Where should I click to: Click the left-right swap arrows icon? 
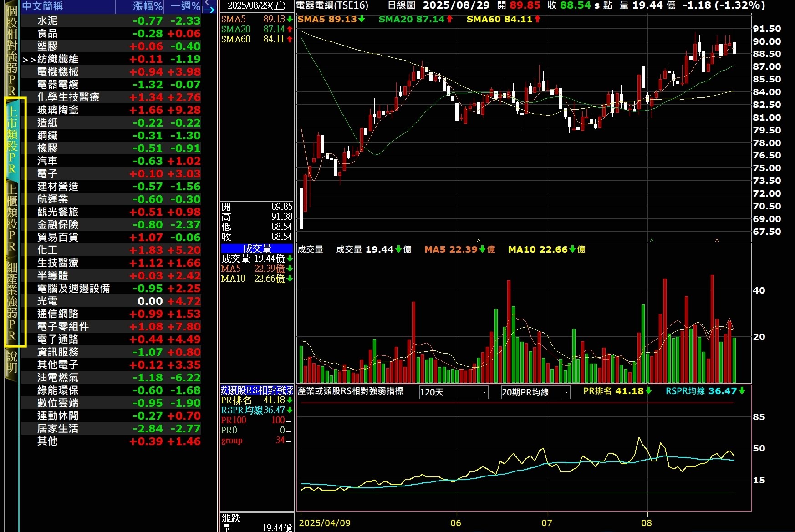coord(209,6)
